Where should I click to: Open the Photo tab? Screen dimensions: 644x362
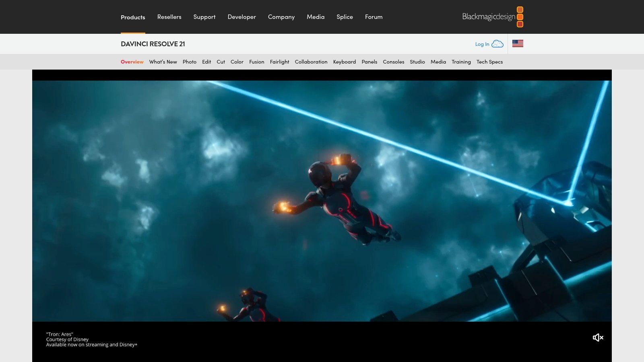[x=190, y=62]
